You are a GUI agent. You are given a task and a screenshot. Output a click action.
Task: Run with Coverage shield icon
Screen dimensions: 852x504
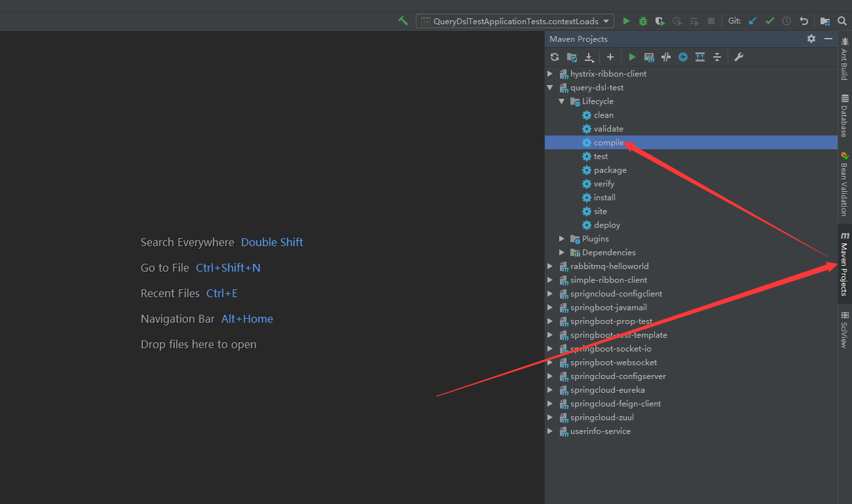(x=660, y=21)
